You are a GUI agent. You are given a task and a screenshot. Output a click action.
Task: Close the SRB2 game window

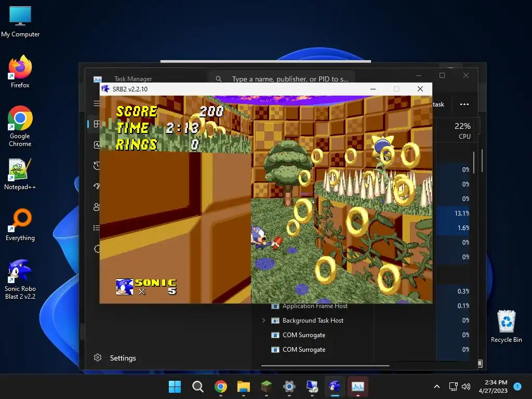[420, 89]
